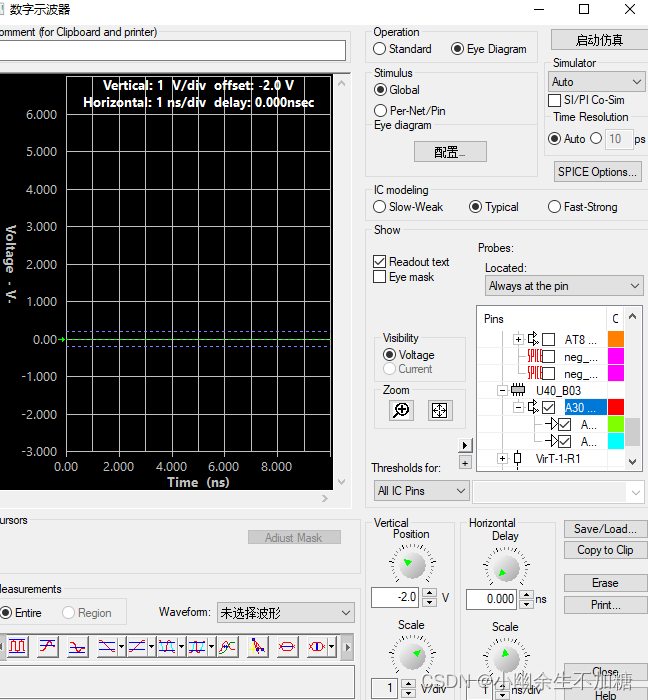Open the Waveform selection dropdown

(286, 612)
